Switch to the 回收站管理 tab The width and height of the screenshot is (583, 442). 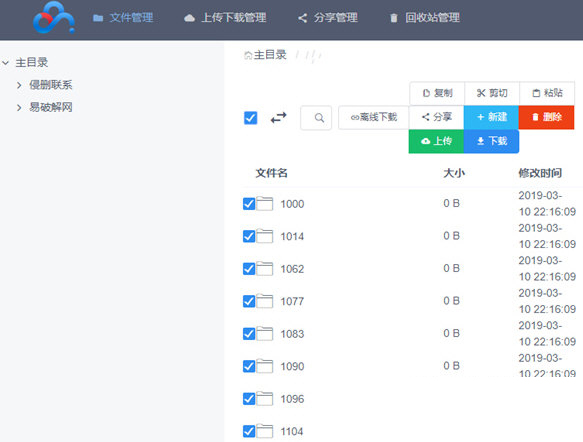tap(425, 17)
